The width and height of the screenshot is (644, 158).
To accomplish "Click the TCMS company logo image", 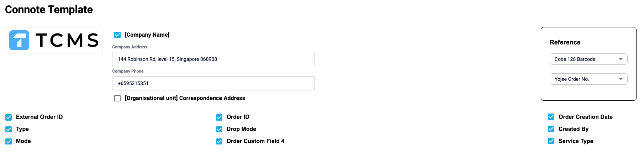I will [x=54, y=40].
